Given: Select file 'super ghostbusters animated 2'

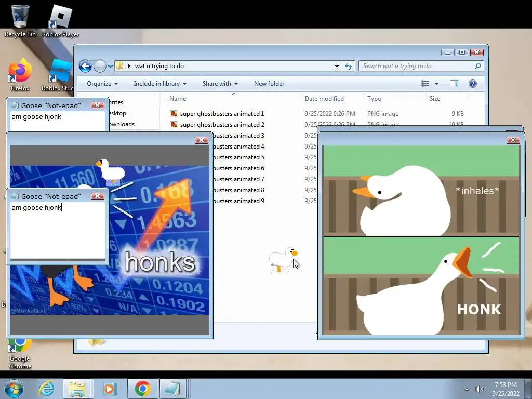Looking at the screenshot, I should [222, 125].
